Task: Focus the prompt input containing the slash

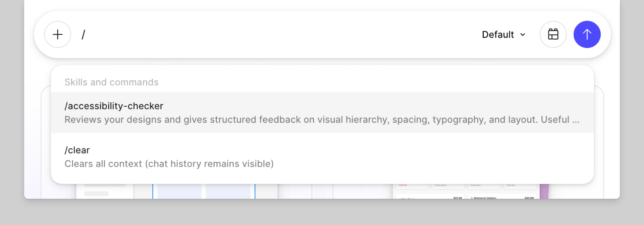Action: coord(275,35)
